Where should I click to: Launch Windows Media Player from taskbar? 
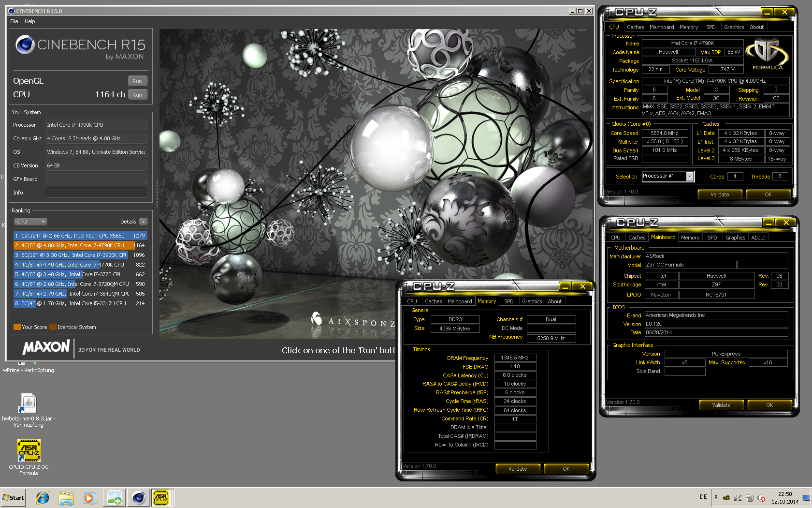(x=89, y=497)
